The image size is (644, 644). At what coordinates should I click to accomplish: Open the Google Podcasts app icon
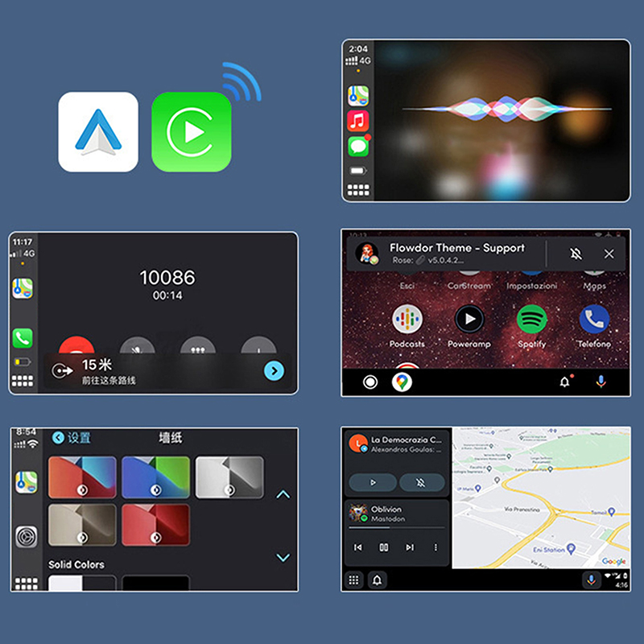407,319
